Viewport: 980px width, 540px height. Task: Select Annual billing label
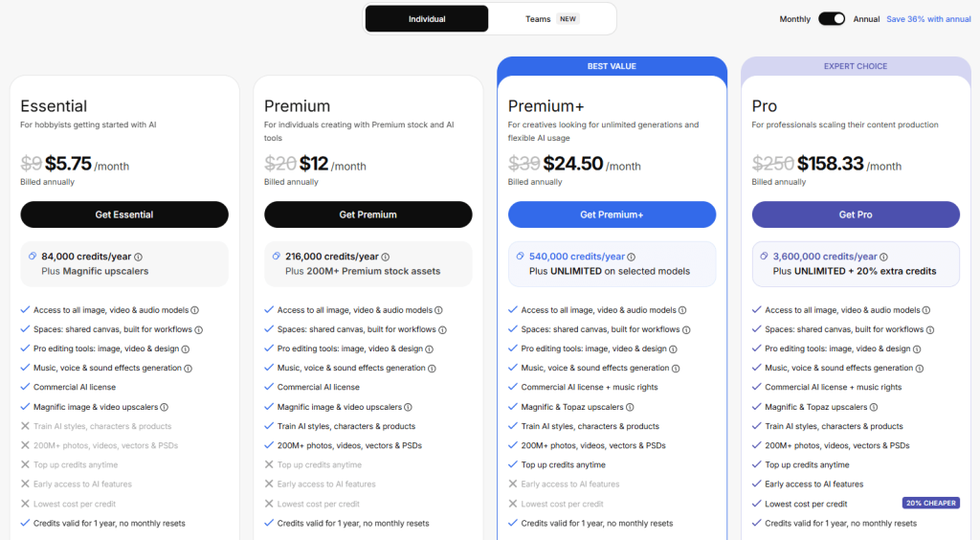click(866, 19)
